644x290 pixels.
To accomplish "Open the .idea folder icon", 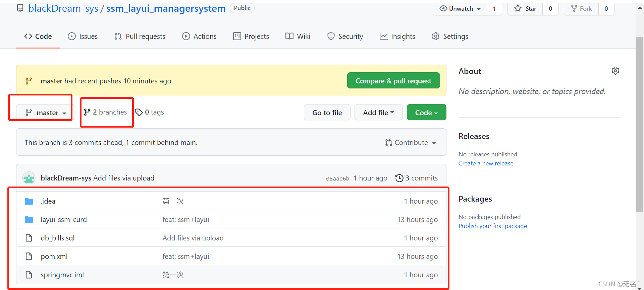I will tap(29, 201).
